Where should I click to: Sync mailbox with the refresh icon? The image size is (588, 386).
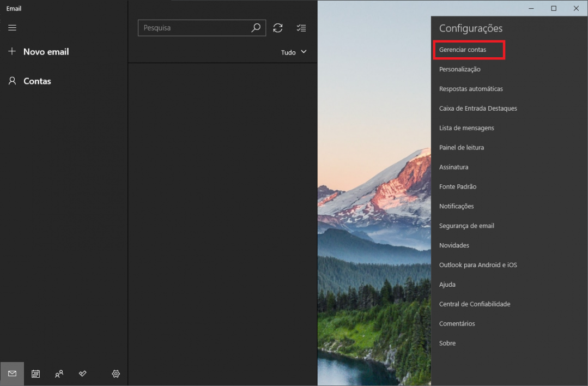click(x=278, y=28)
